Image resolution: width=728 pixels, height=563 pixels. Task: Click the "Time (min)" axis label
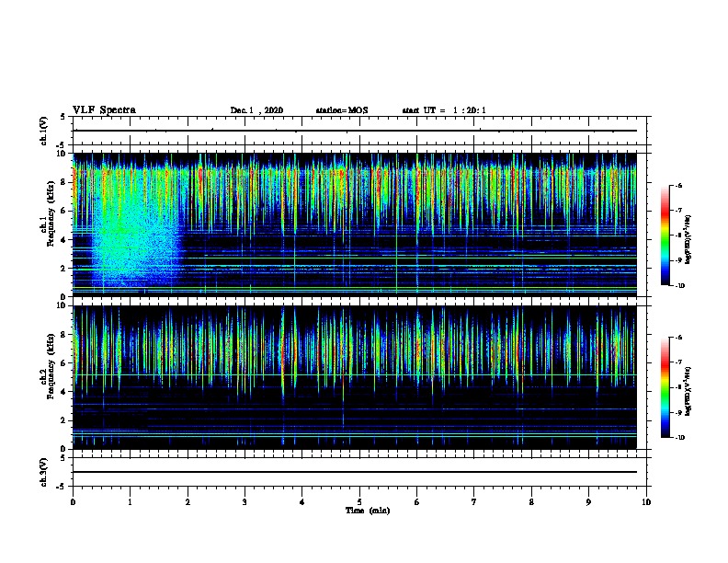[368, 511]
